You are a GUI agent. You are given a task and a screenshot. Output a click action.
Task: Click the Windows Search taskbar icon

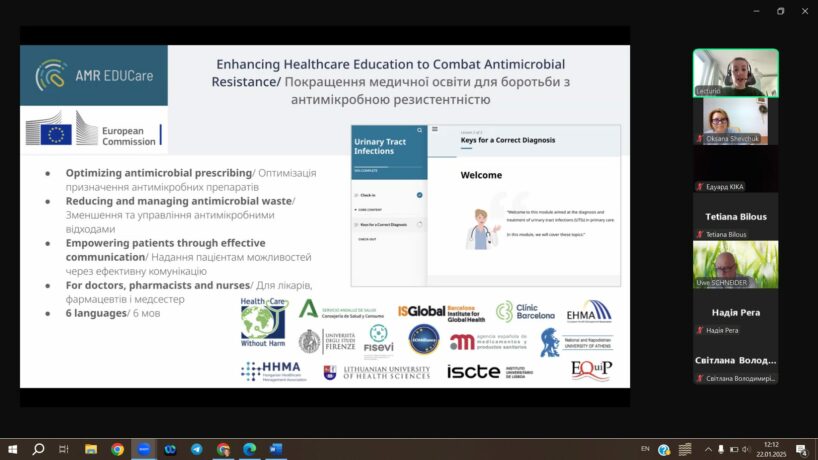39,450
